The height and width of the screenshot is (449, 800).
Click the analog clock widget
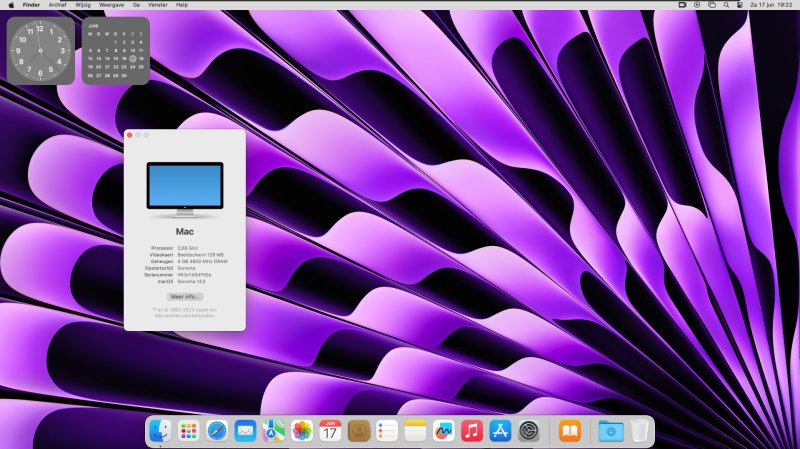(x=41, y=51)
